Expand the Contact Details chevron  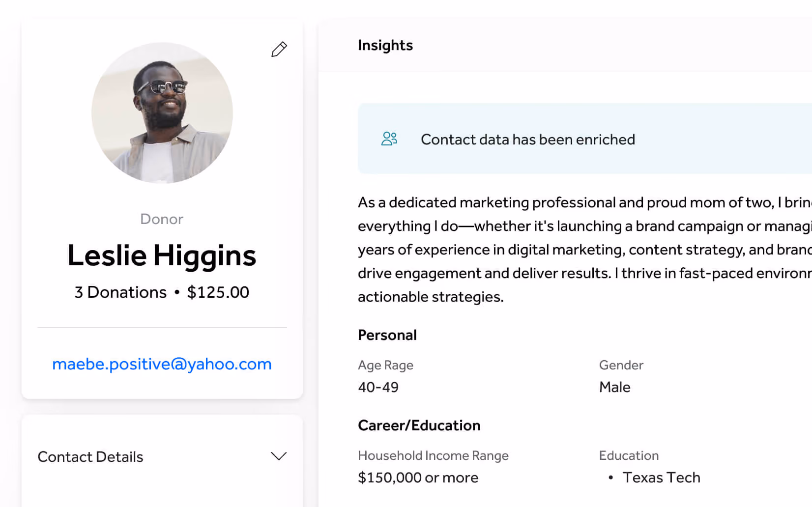coord(279,456)
